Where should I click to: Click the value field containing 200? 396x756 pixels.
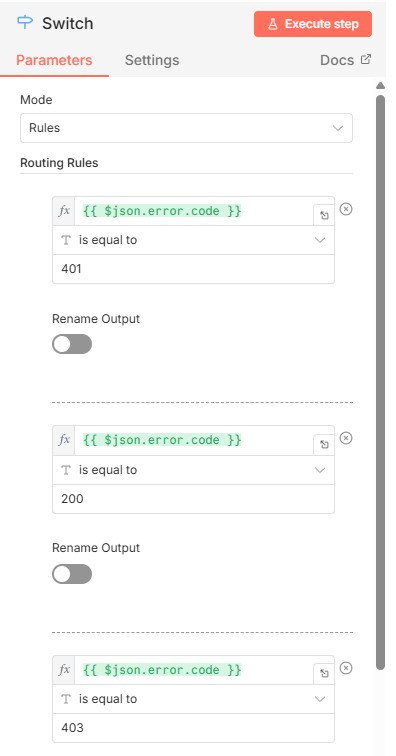pos(193,499)
